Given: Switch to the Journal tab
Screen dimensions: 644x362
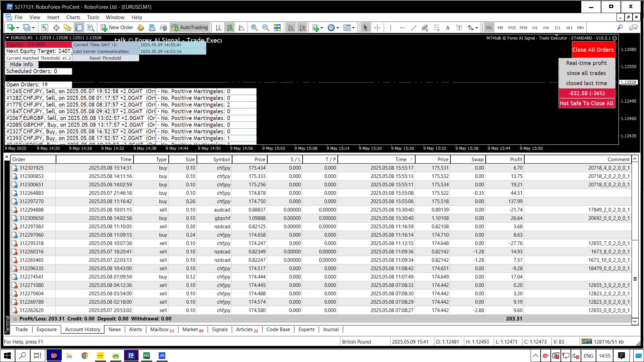Looking at the screenshot, I should click(330, 329).
